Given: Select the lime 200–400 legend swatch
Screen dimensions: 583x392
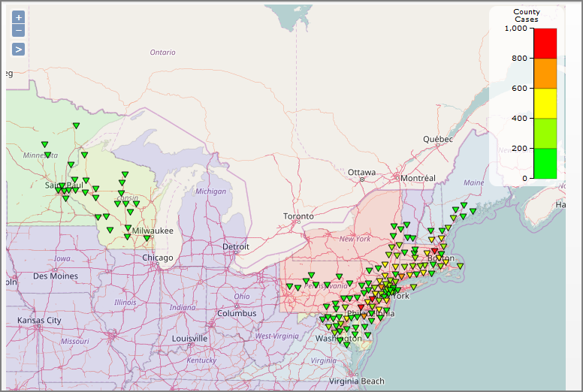Looking at the screenshot, I should (545, 133).
